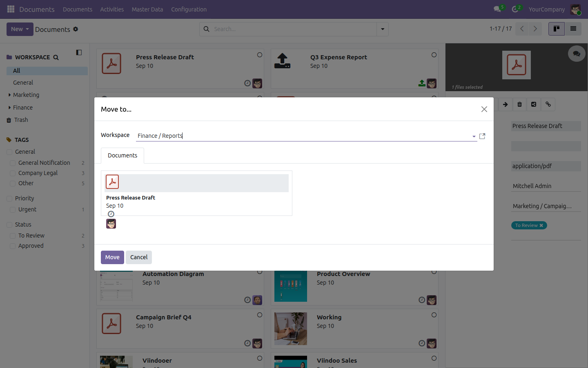Open the Configuration menu
Screen dimensions: 588x368
pyautogui.click(x=189, y=9)
